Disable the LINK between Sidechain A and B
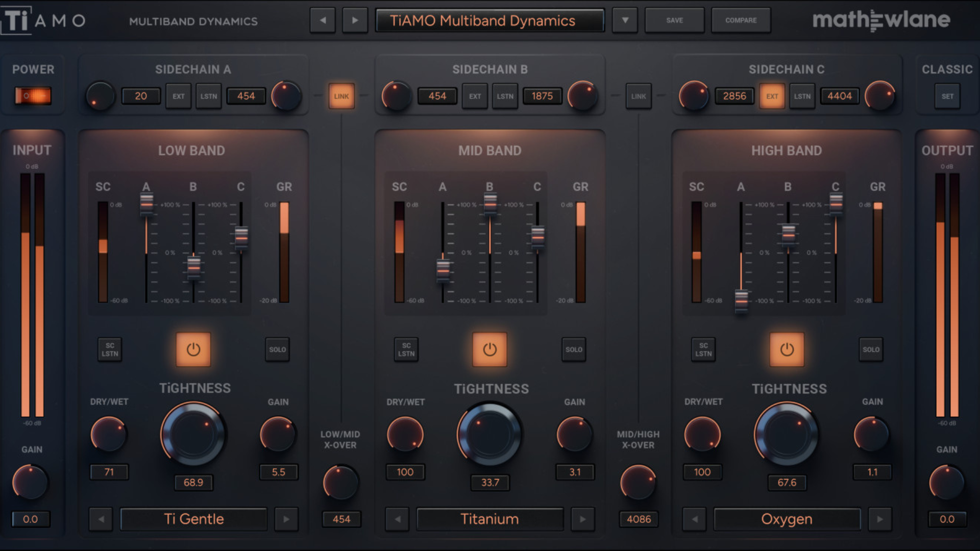The height and width of the screenshot is (551, 980). pyautogui.click(x=341, y=96)
